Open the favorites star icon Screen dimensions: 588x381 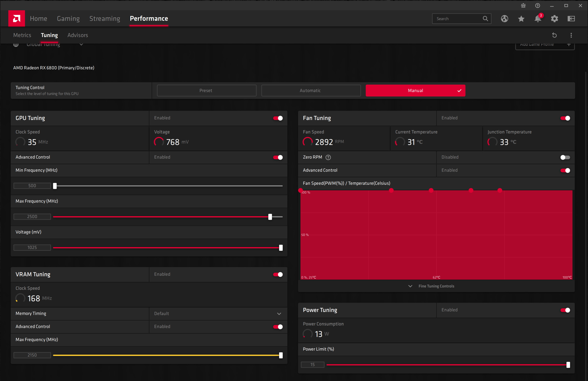521,18
